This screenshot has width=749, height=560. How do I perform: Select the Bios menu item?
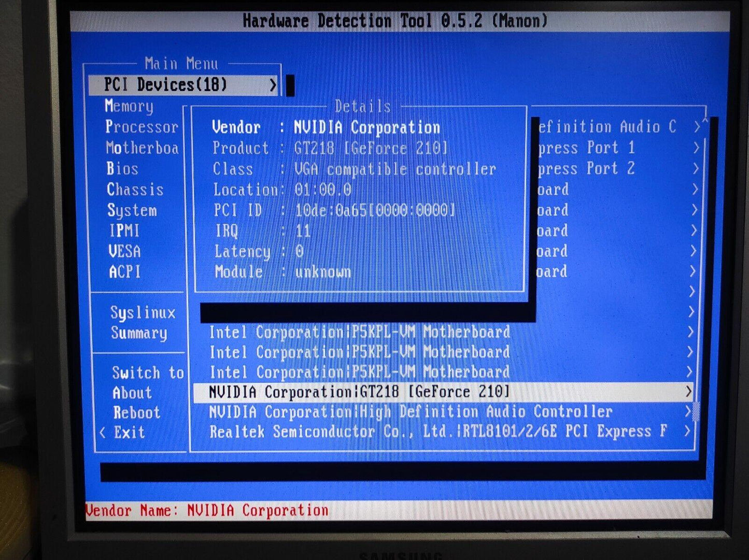(122, 169)
